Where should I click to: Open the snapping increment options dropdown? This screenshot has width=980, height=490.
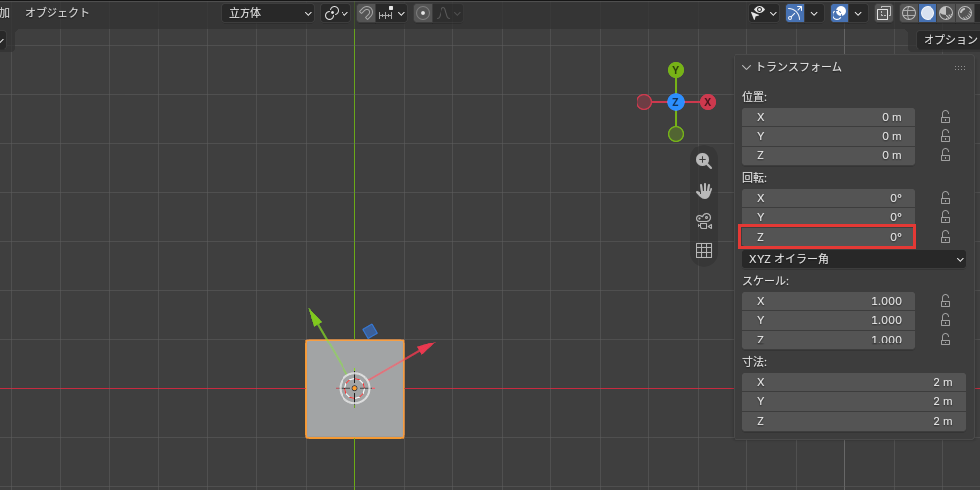tap(392, 13)
